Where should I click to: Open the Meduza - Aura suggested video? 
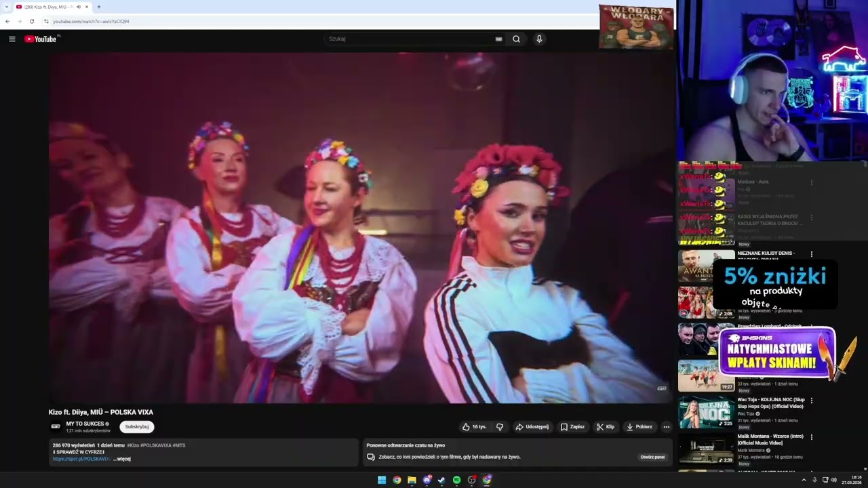pyautogui.click(x=753, y=182)
